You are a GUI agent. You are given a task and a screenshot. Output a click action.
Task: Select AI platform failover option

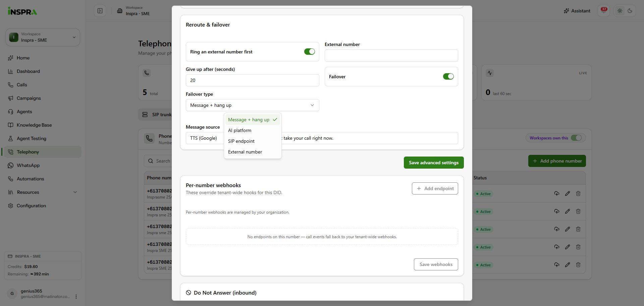coord(253,130)
